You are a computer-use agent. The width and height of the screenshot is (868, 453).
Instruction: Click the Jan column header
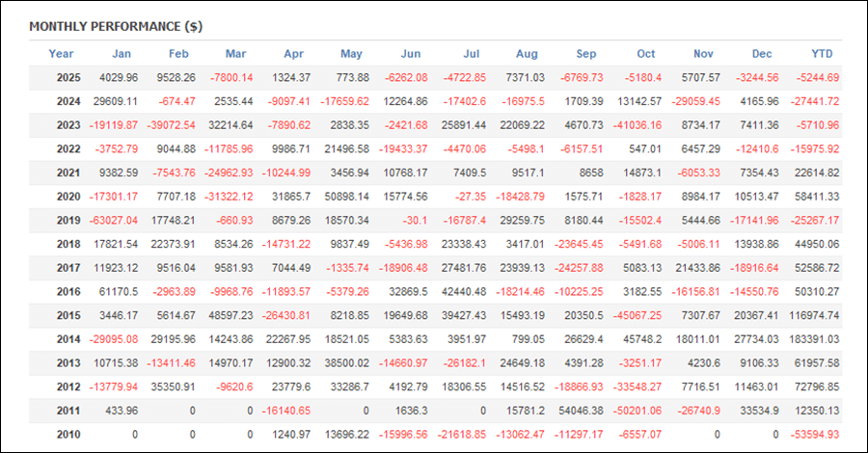122,54
